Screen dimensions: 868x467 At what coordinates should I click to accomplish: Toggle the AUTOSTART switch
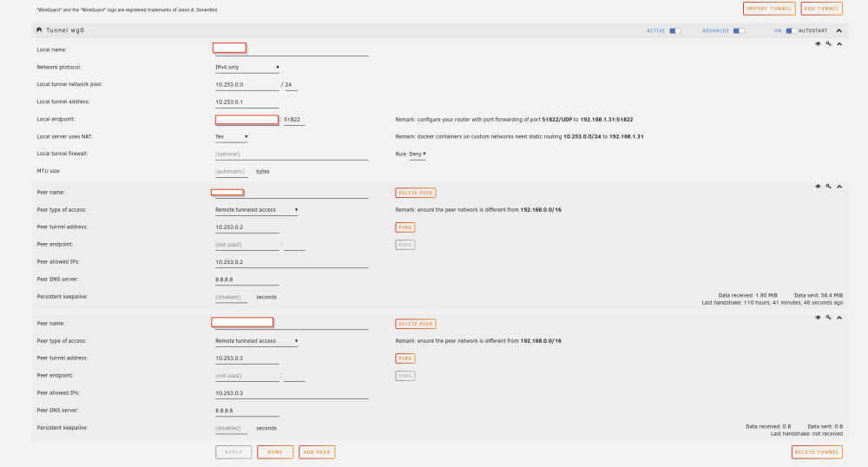tap(791, 31)
